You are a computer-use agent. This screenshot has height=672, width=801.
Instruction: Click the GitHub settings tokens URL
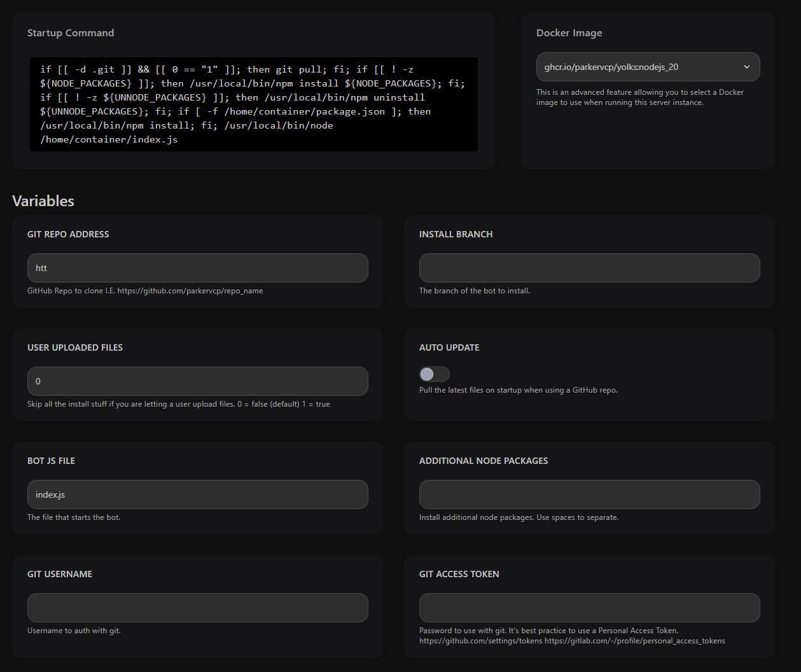click(x=480, y=641)
